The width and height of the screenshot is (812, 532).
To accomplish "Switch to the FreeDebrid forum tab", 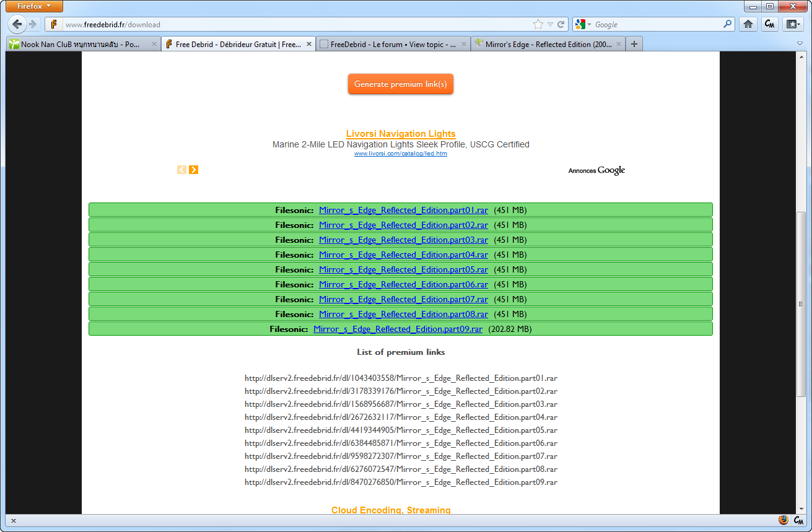I will coord(393,45).
